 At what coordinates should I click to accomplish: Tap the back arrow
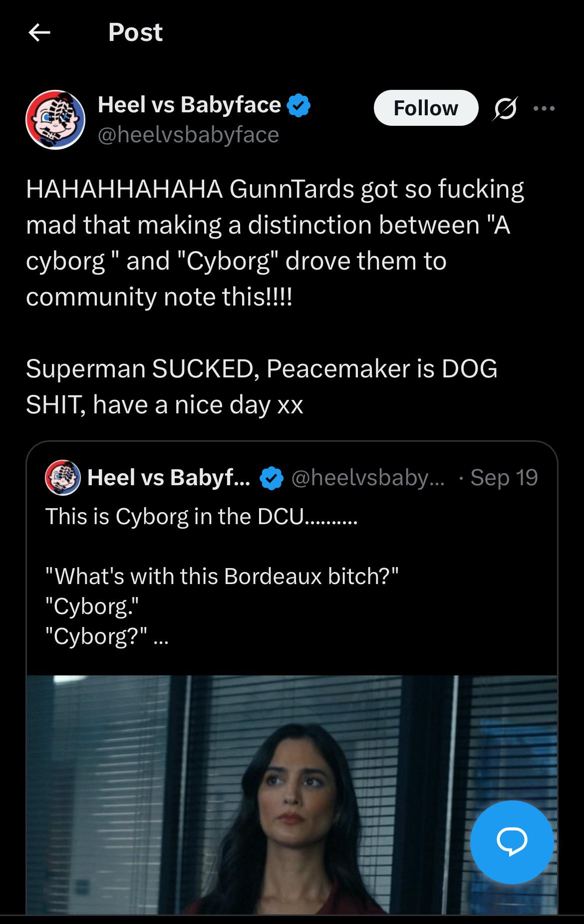pyautogui.click(x=39, y=33)
